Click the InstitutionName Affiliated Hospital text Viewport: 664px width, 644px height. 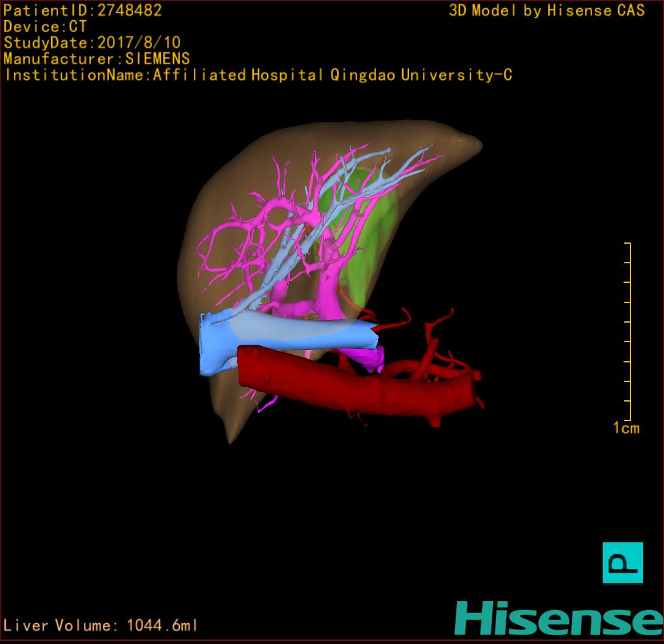click(x=258, y=75)
